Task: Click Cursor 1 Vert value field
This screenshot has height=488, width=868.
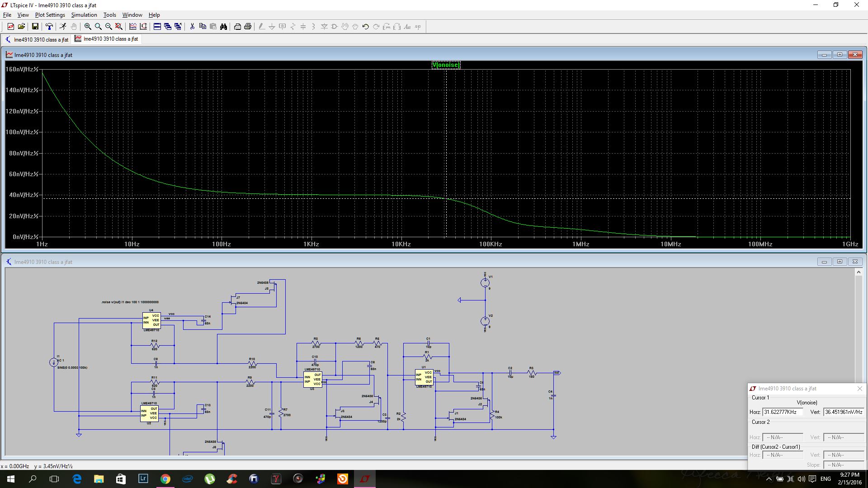Action: click(x=844, y=412)
